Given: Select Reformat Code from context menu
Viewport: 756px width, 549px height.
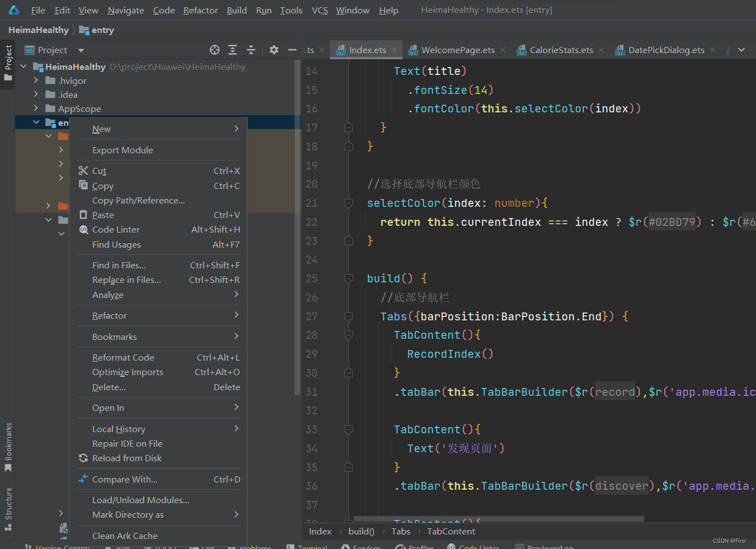Looking at the screenshot, I should [x=123, y=358].
